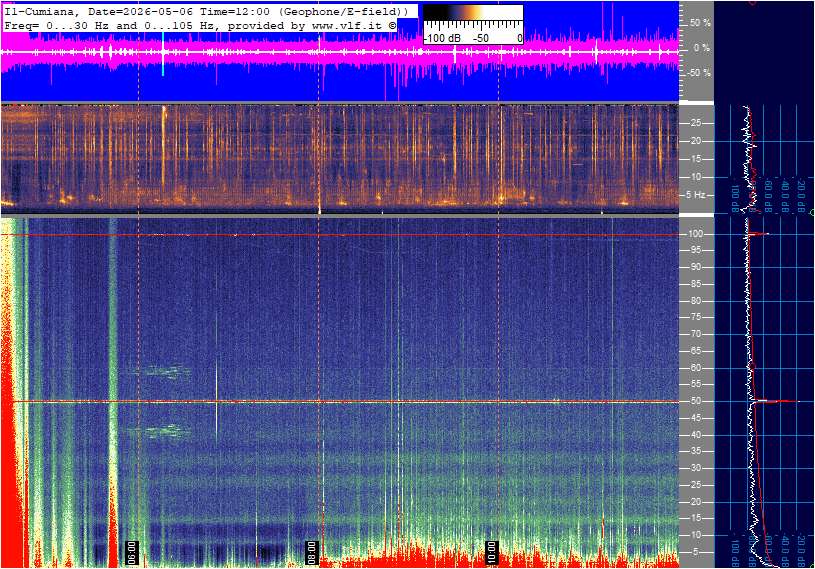Select the -50 % amplitude axis label
The width and height of the screenshot is (815, 569).
pyautogui.click(x=699, y=73)
